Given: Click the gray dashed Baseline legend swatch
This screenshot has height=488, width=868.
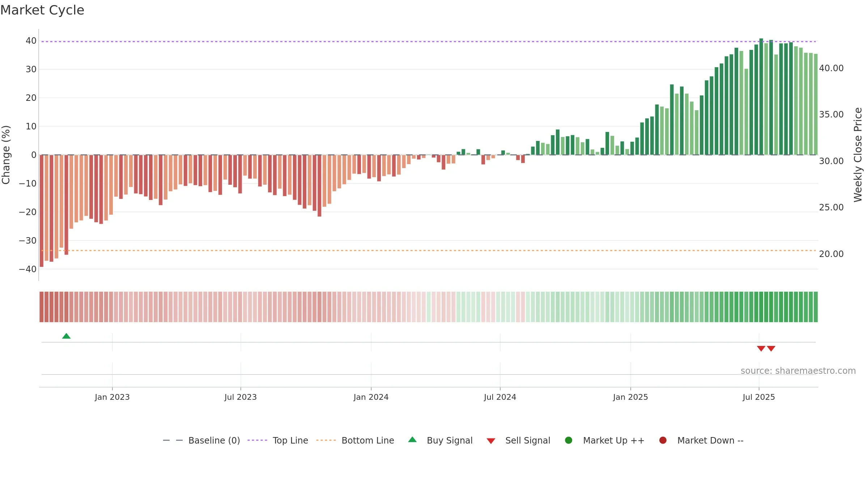Looking at the screenshot, I should [173, 440].
